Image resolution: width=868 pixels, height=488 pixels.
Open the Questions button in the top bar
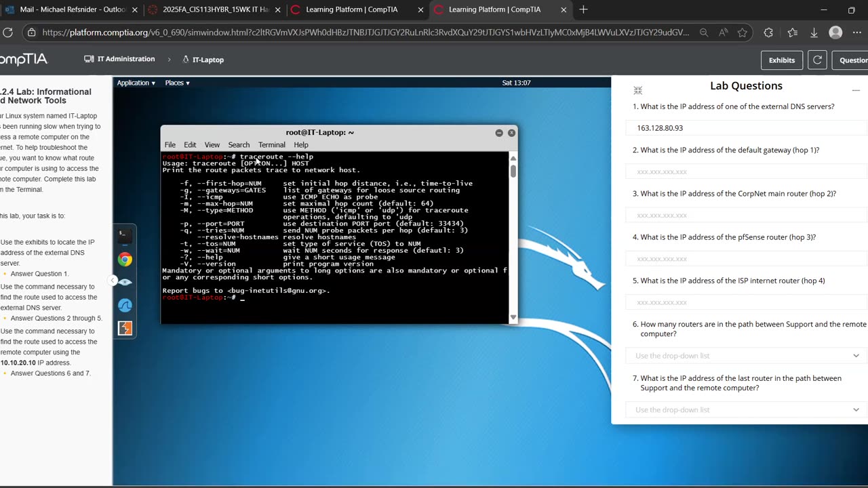point(850,60)
